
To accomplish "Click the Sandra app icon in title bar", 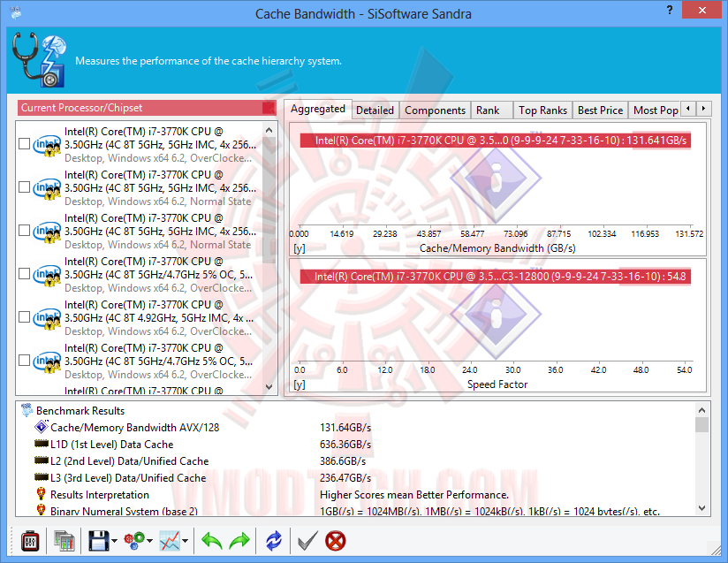I will pyautogui.click(x=15, y=12).
